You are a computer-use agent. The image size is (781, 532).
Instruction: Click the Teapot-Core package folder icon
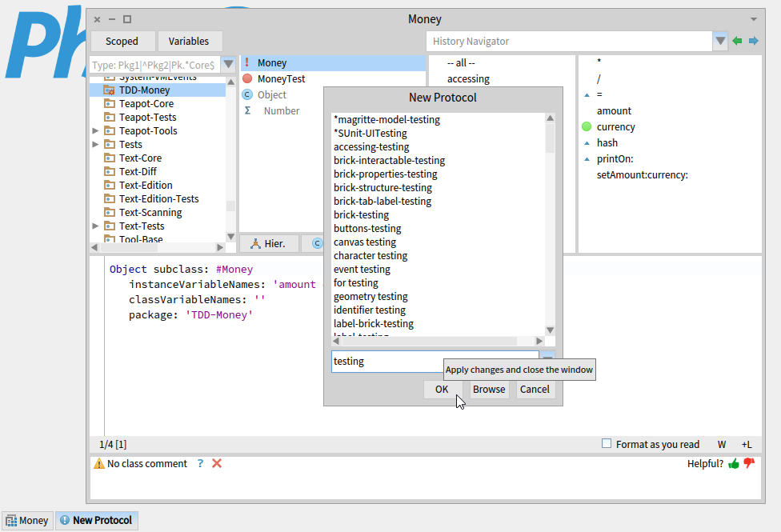click(x=109, y=104)
